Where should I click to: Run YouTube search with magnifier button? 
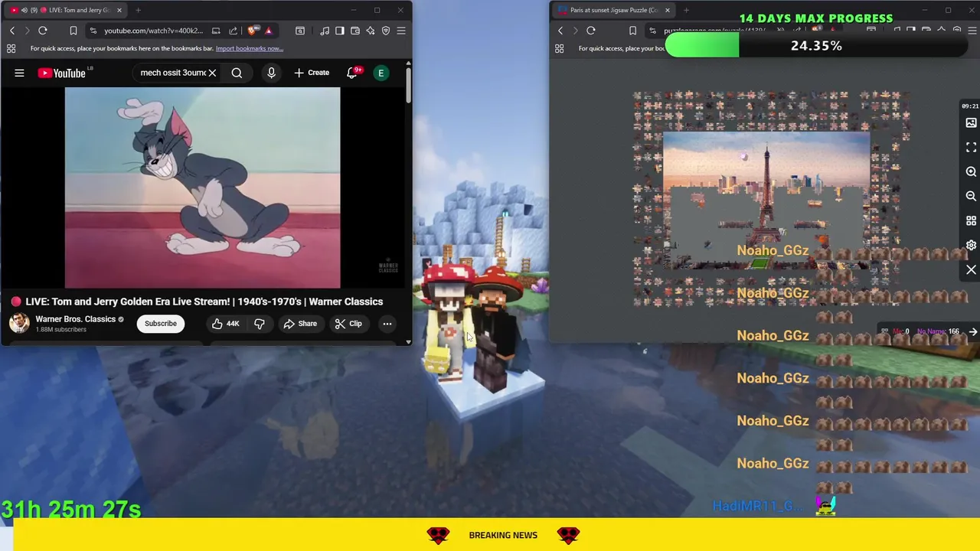pos(237,73)
